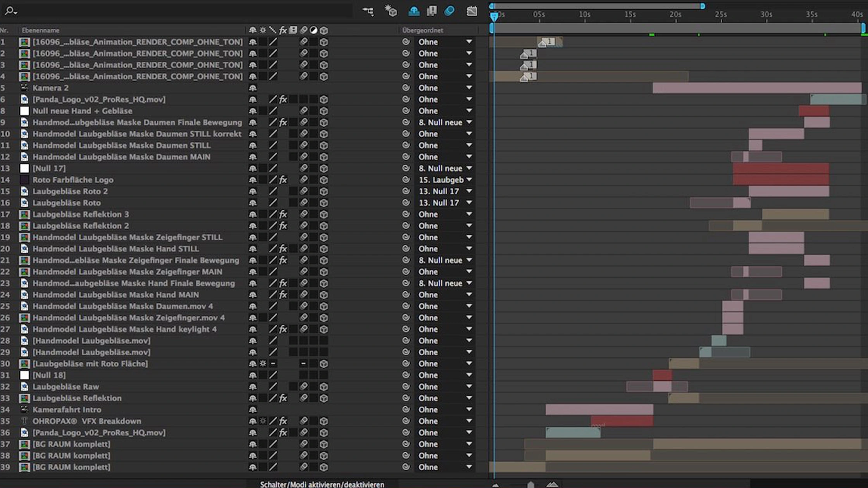
Task: Toggle the draft 3D icon
Action: (391, 11)
